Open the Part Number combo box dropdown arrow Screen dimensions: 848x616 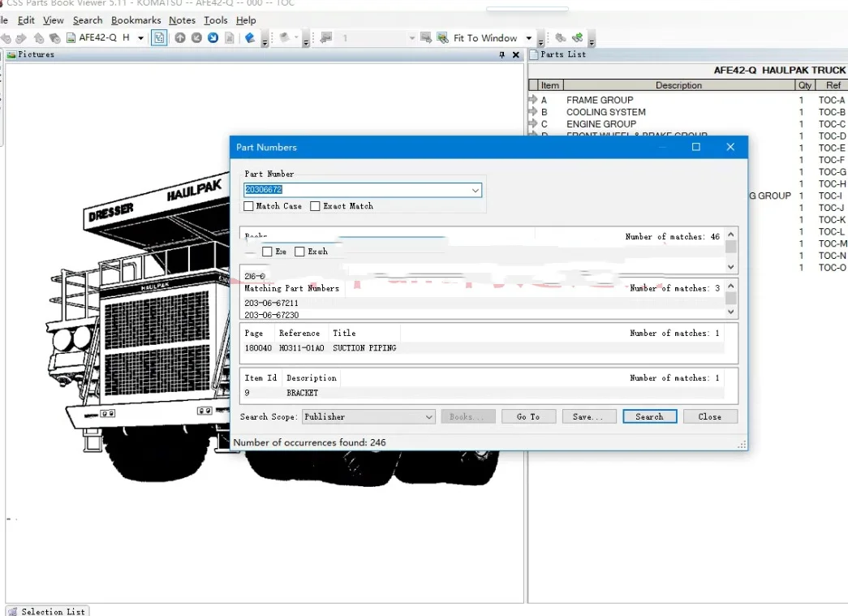tap(475, 190)
